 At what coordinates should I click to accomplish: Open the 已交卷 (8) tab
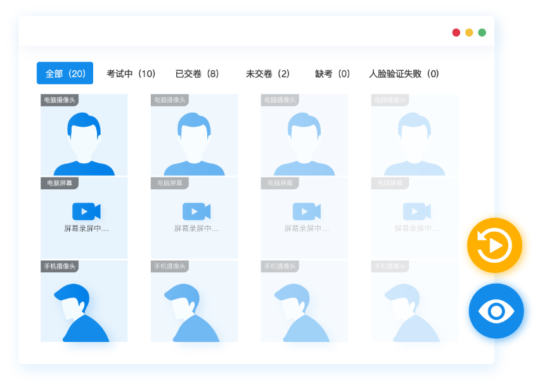[197, 73]
